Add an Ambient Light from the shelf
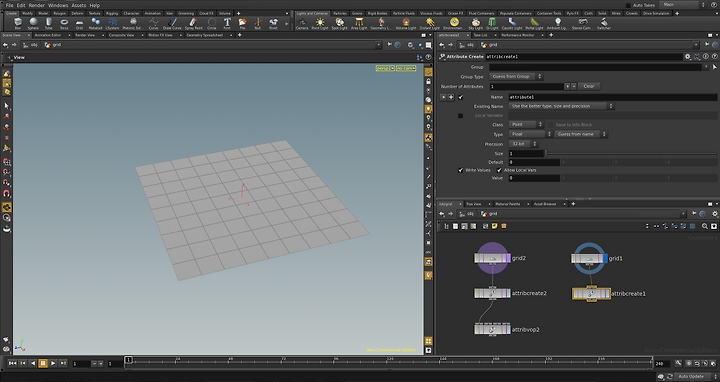 (557, 23)
